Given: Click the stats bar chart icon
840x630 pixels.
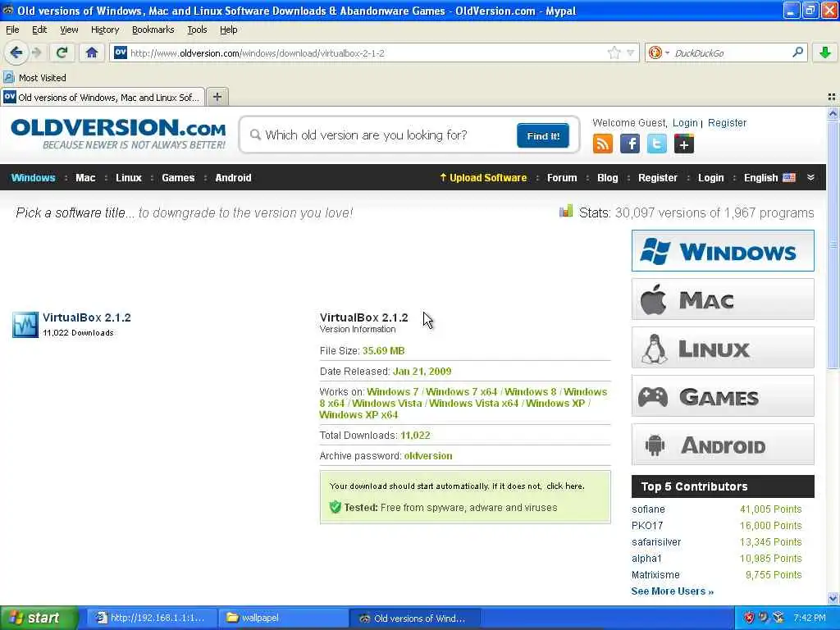Looking at the screenshot, I should pyautogui.click(x=566, y=211).
